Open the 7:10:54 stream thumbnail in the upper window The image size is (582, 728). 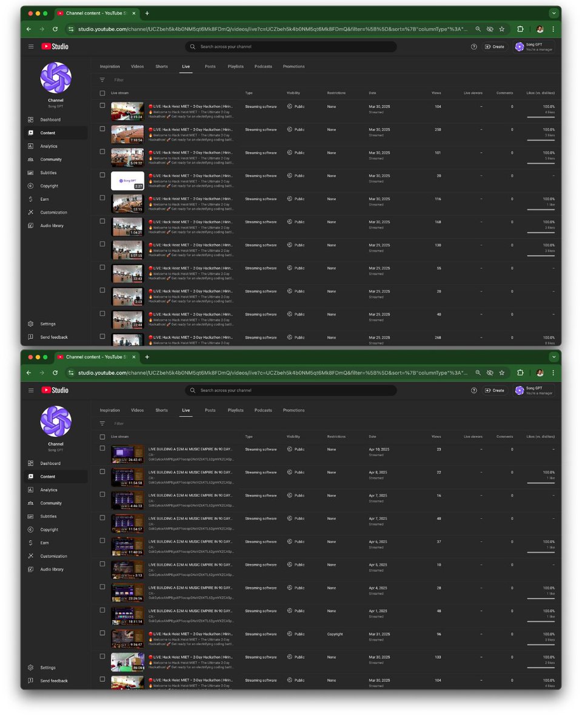point(127,135)
